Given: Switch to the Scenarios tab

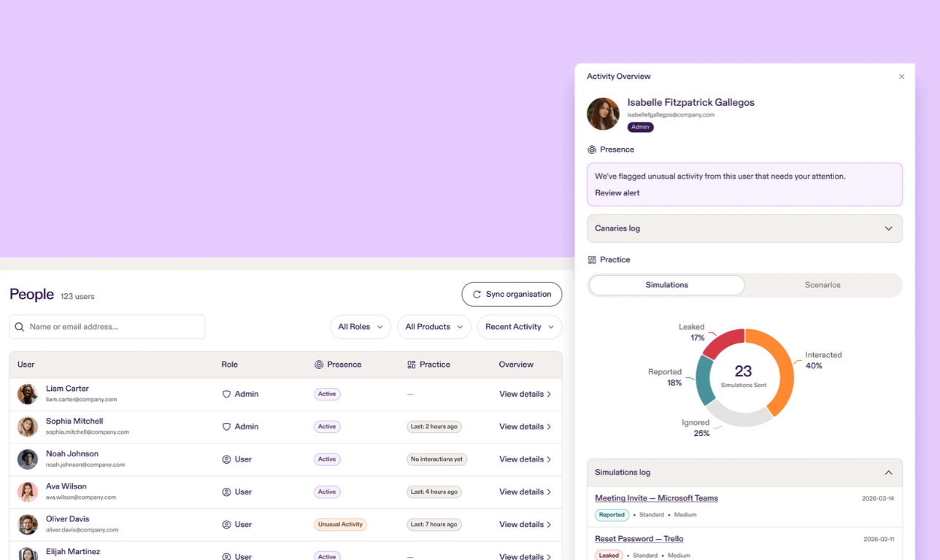Looking at the screenshot, I should coord(822,285).
